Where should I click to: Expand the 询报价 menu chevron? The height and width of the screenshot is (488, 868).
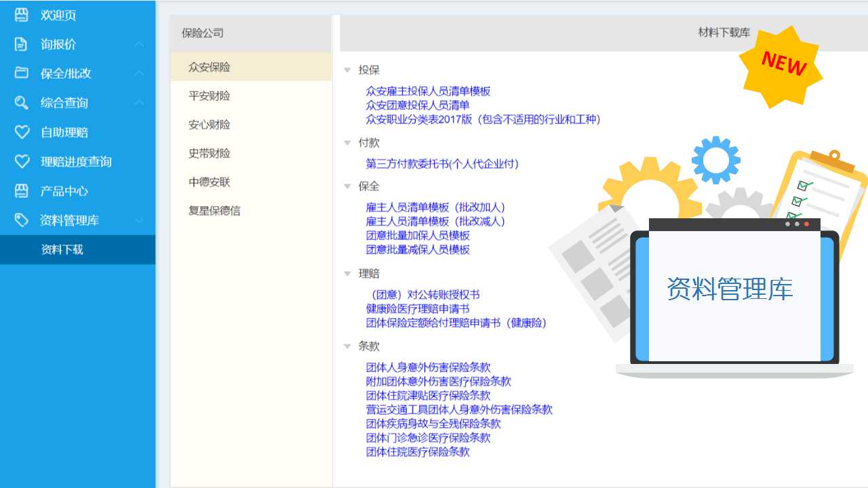(x=139, y=45)
